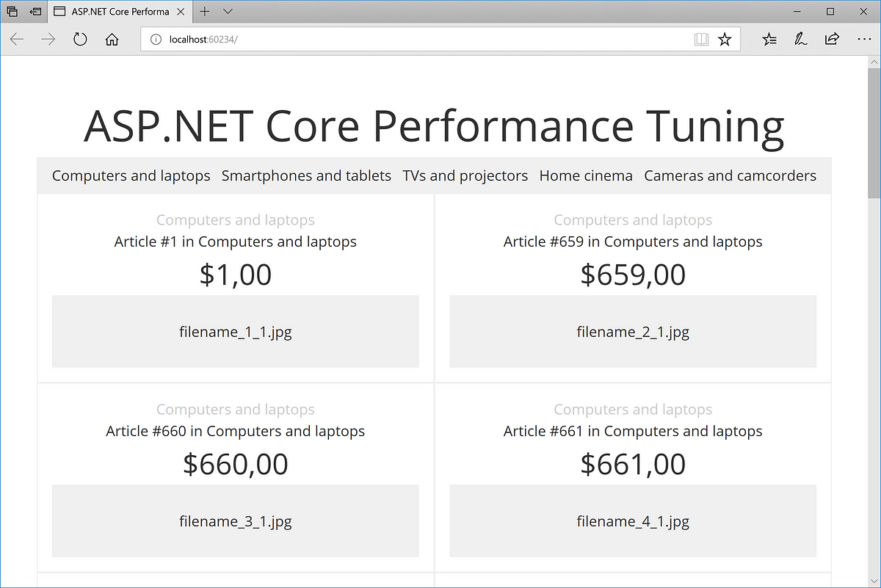Image resolution: width=881 pixels, height=588 pixels.
Task: Click the vertical scrollbar thumb
Action: (x=874, y=134)
